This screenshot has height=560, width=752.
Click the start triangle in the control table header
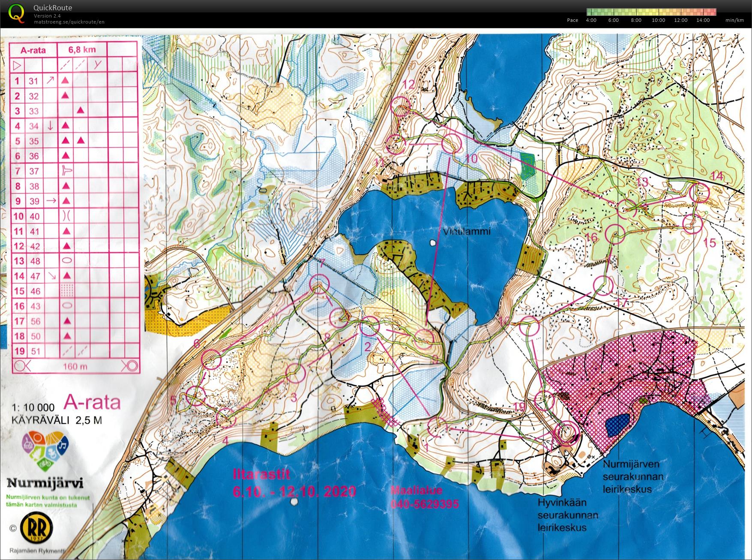[x=17, y=66]
